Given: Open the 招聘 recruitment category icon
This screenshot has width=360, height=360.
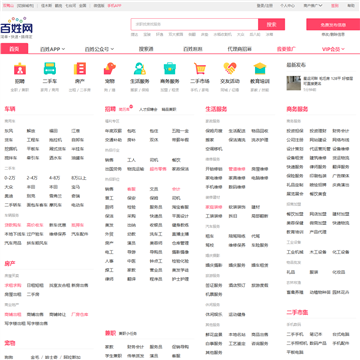Looking at the screenshot, I should point(20,69).
